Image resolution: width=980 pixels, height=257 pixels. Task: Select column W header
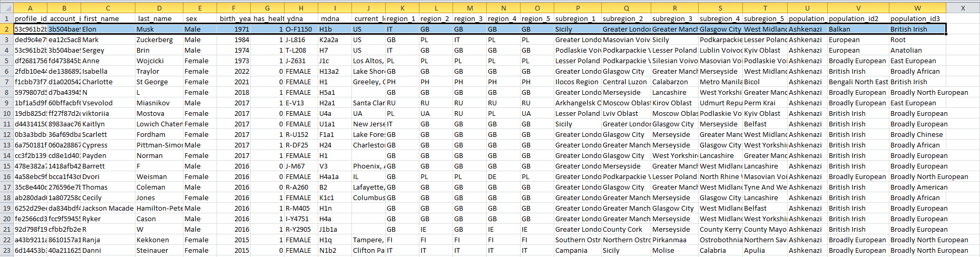click(917, 8)
